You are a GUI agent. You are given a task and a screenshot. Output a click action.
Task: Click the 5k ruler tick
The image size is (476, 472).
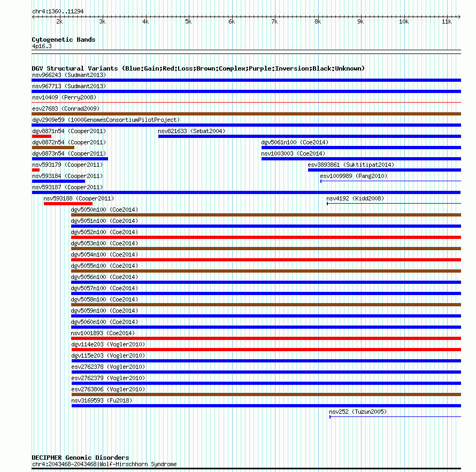(188, 21)
